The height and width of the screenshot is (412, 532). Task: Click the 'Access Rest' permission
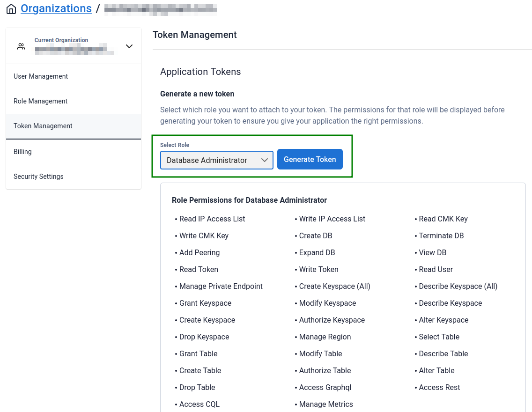click(x=439, y=388)
